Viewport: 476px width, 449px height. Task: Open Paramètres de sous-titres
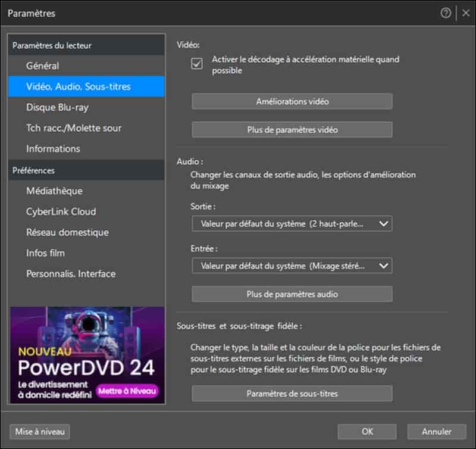click(x=292, y=394)
